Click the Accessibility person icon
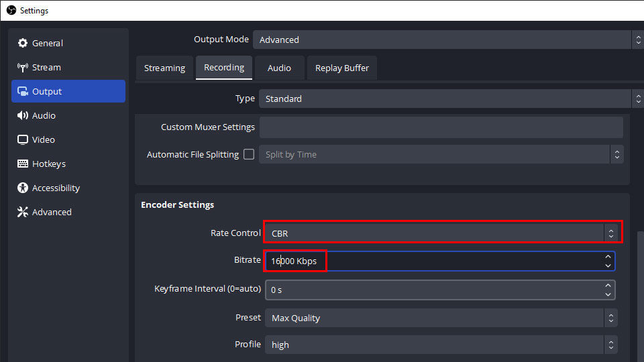 point(23,188)
